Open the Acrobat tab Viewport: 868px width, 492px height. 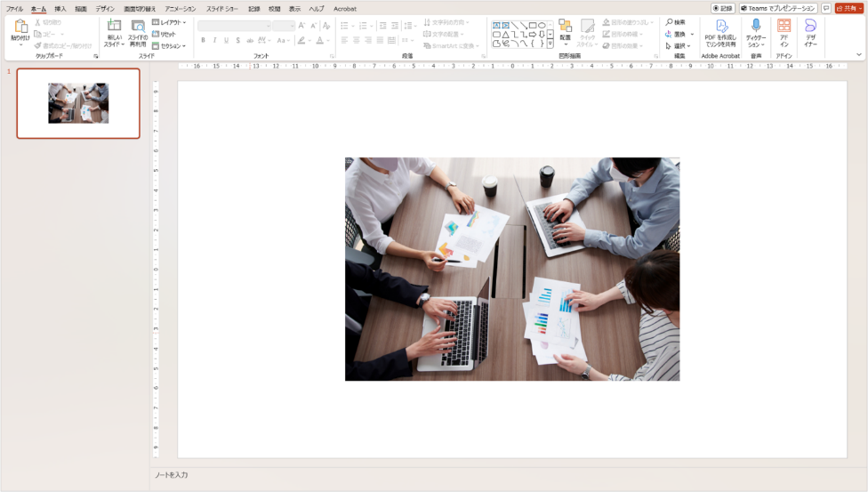tap(345, 9)
